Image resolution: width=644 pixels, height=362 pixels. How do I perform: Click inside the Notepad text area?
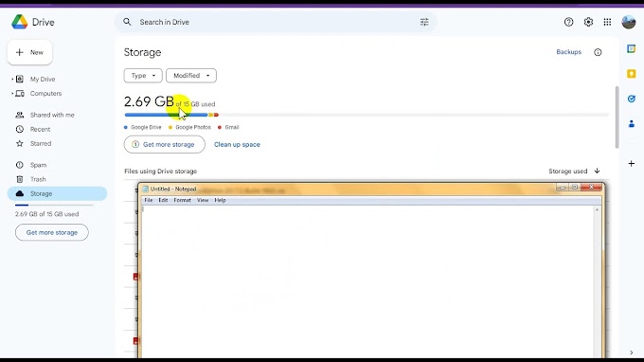tap(367, 281)
